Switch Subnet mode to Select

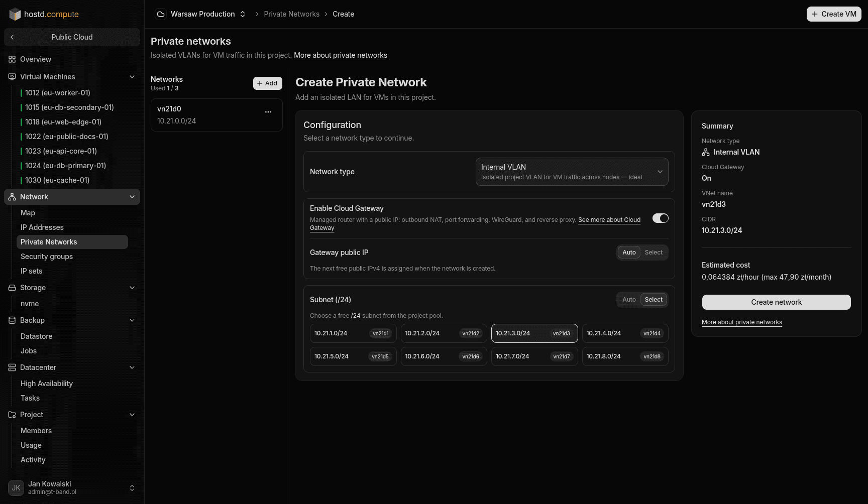654,300
